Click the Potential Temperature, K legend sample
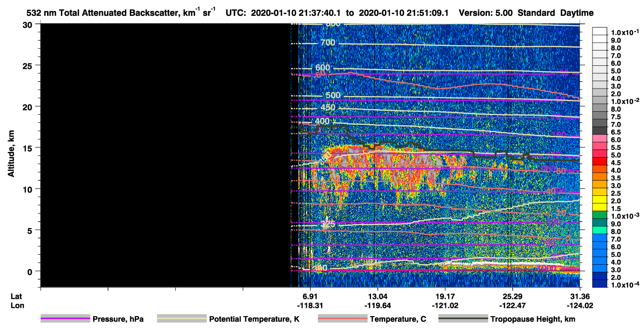Screen dimensions: 644x330 [182, 319]
